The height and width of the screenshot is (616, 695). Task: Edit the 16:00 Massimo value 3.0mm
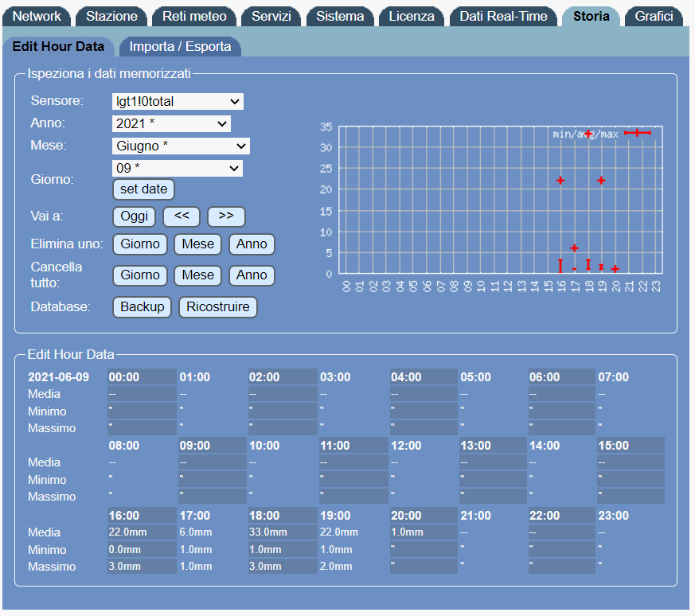click(142, 567)
